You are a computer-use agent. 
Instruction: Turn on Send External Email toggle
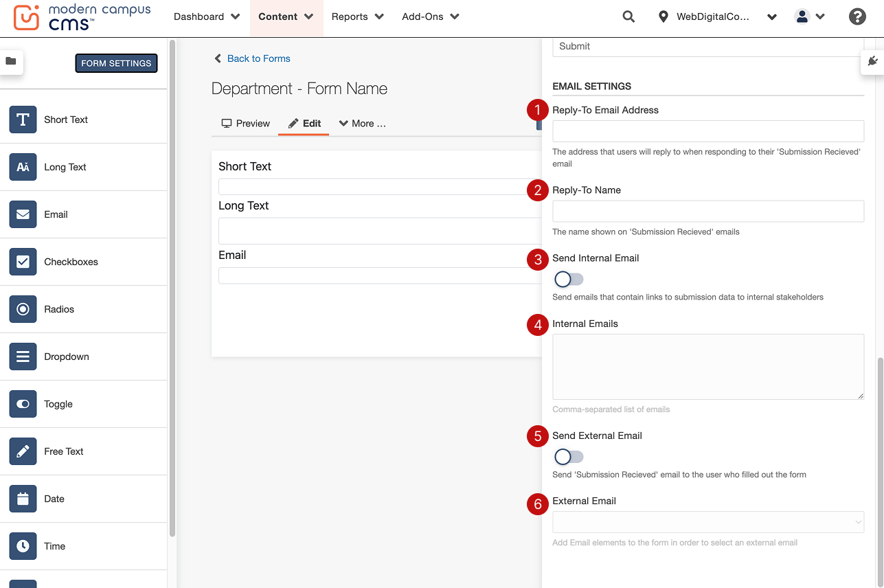pyautogui.click(x=569, y=457)
